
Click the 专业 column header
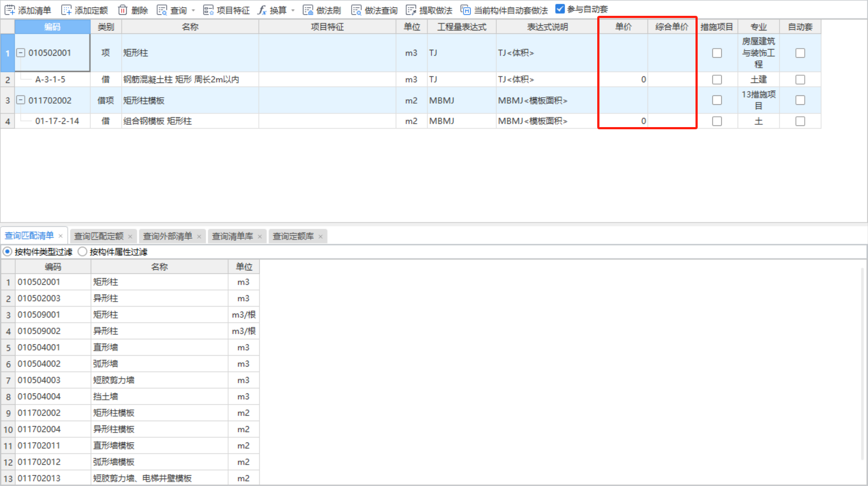point(759,27)
